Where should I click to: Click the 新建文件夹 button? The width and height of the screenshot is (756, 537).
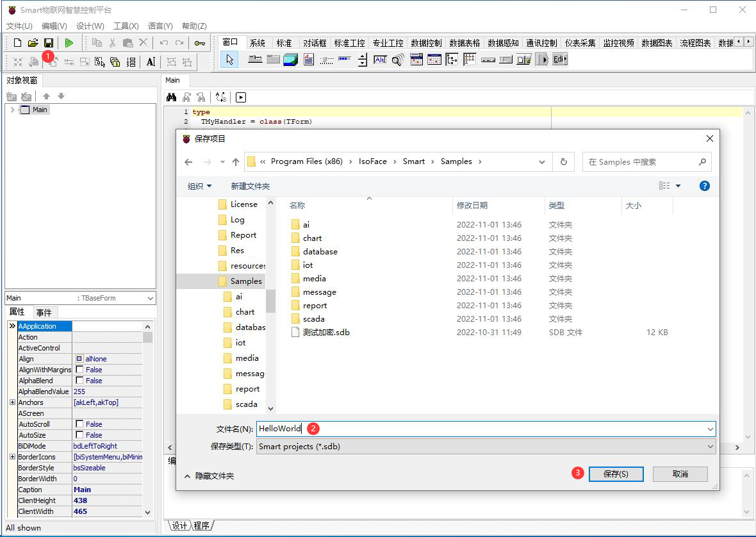[x=251, y=186]
